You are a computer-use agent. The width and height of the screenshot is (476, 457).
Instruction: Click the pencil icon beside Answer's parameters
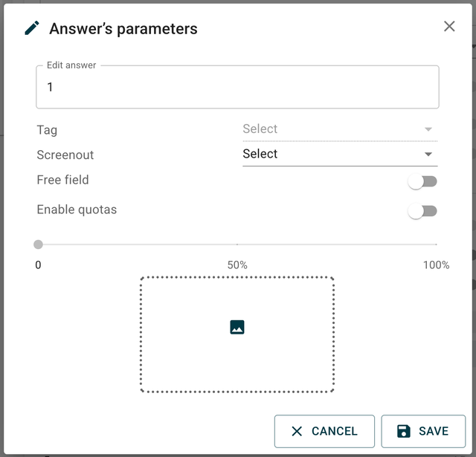32,29
